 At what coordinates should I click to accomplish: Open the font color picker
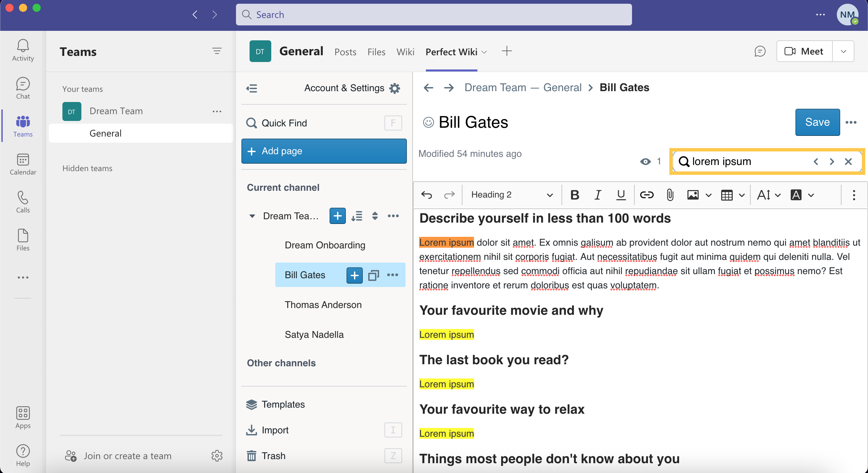[x=796, y=195]
